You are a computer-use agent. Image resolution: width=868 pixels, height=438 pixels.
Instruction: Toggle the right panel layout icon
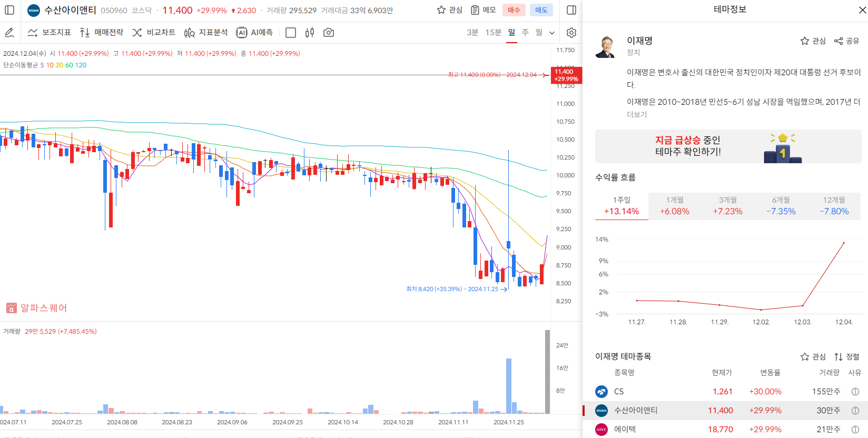(571, 10)
